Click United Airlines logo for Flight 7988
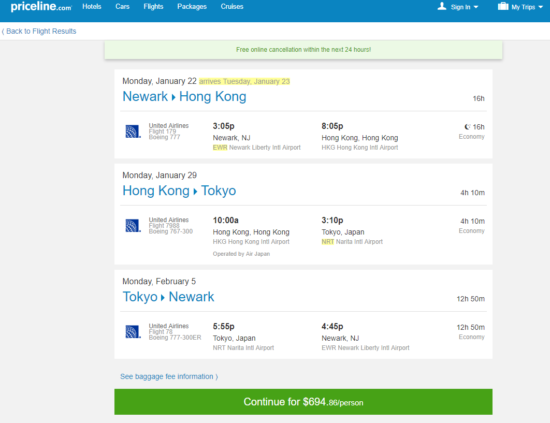This screenshot has height=423, width=550. click(133, 226)
